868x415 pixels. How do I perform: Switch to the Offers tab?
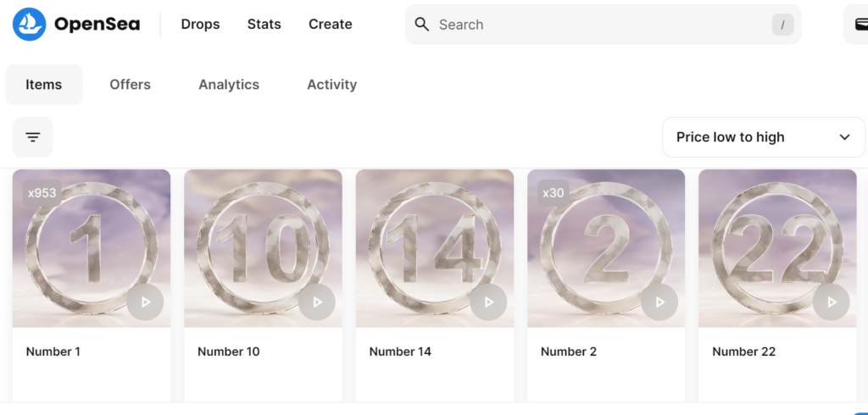pos(130,85)
